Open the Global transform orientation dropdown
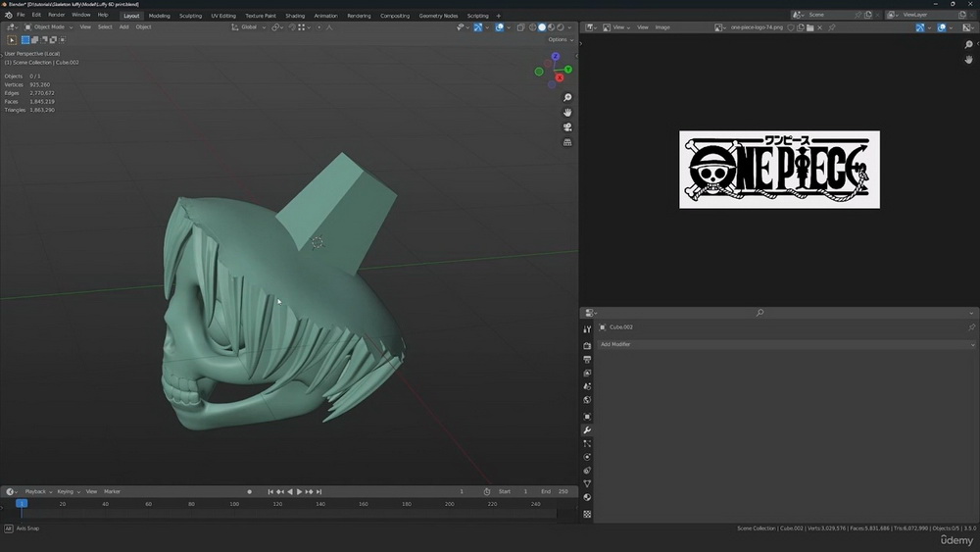Screen dimensions: 980x552 [249, 27]
